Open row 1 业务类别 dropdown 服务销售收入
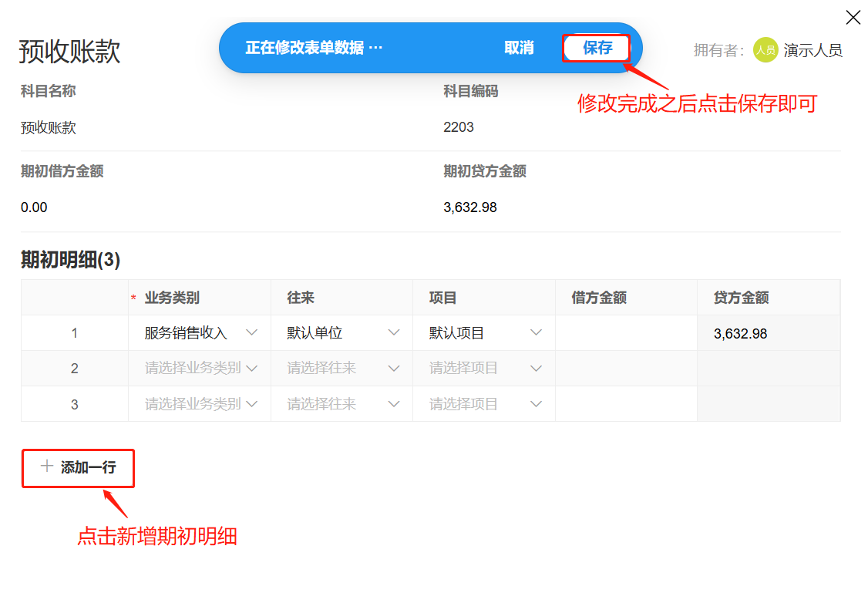Image resolution: width=868 pixels, height=593 pixels. (x=200, y=333)
